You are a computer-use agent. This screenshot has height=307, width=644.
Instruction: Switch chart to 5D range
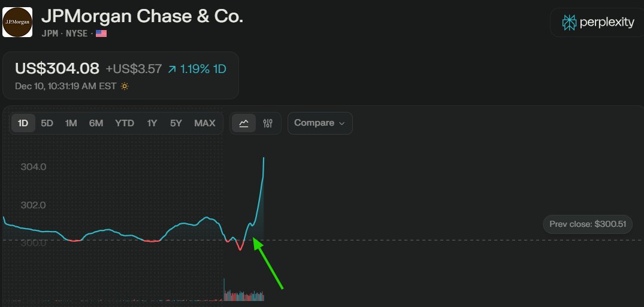click(47, 123)
